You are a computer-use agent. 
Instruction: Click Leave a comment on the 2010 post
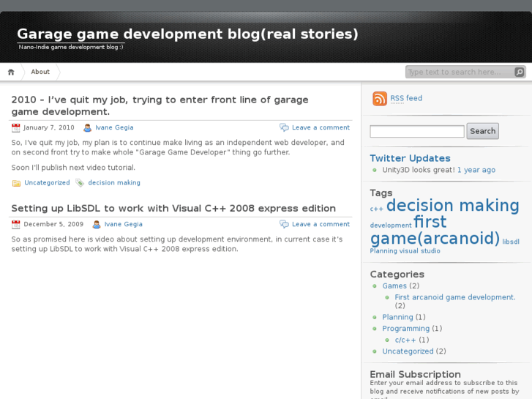click(x=321, y=127)
